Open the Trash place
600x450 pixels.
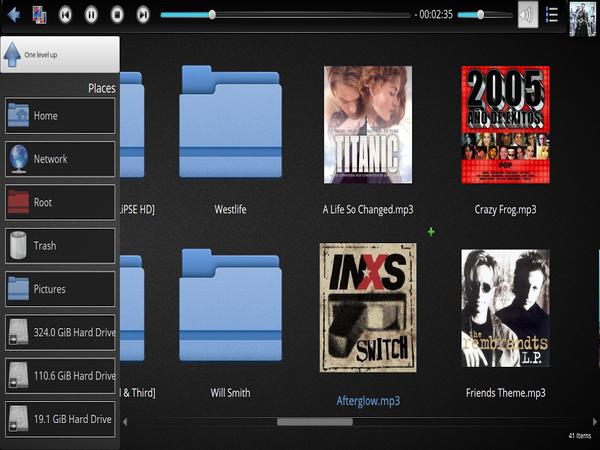(x=60, y=246)
